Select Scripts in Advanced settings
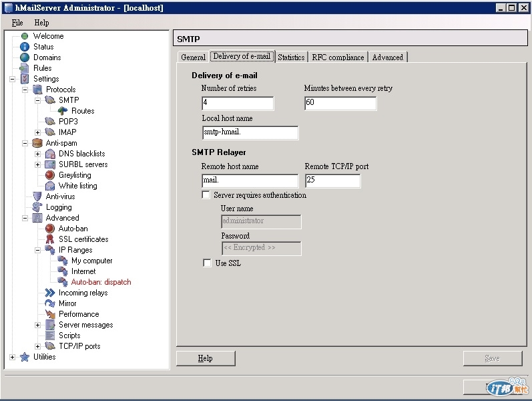532x401 pixels. pos(69,336)
